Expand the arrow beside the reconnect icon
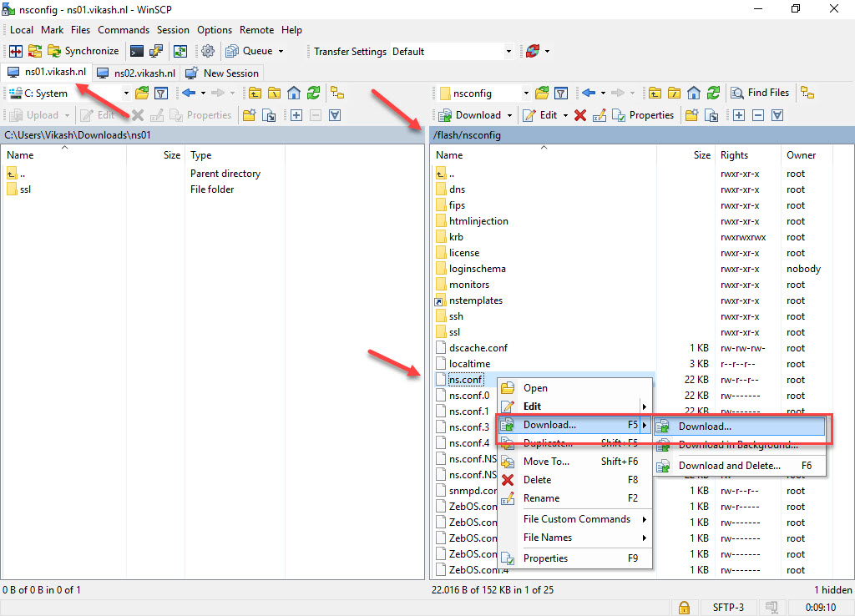 click(548, 51)
